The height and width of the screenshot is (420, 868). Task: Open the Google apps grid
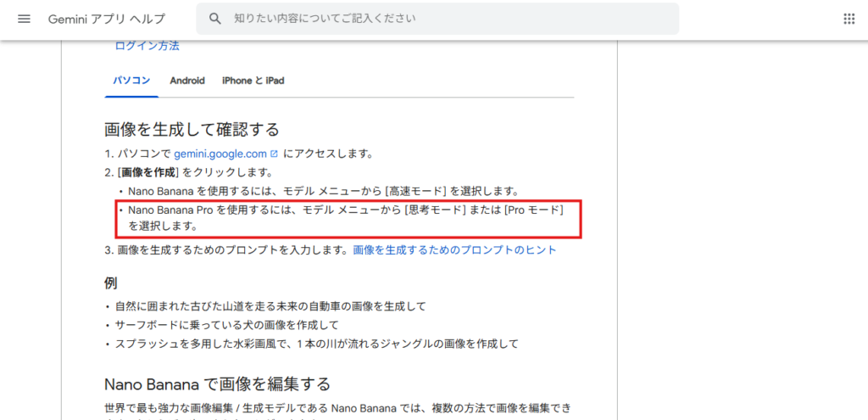[849, 19]
